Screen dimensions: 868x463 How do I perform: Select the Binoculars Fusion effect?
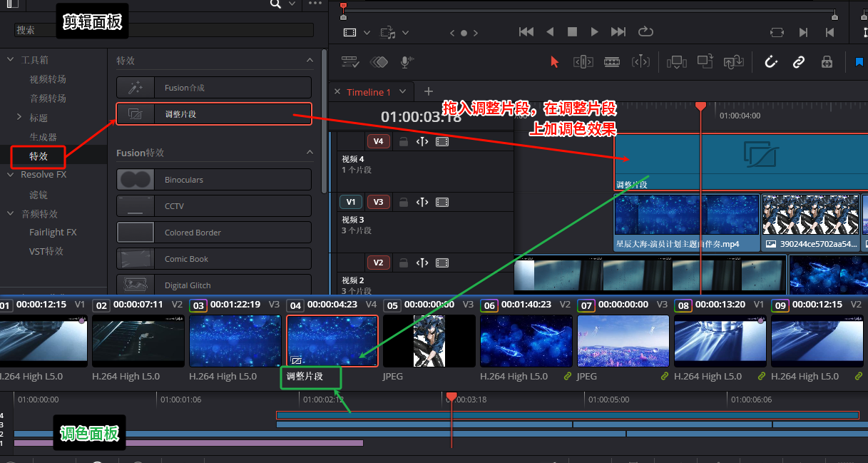(x=214, y=180)
